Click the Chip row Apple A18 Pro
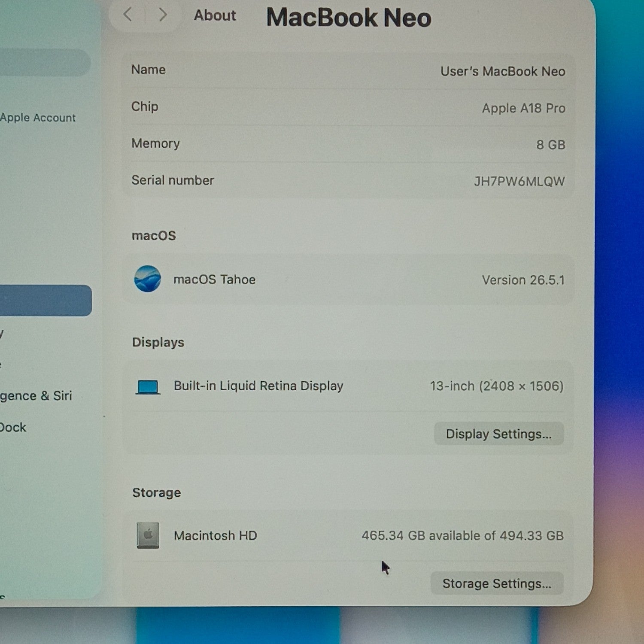 coord(523,108)
